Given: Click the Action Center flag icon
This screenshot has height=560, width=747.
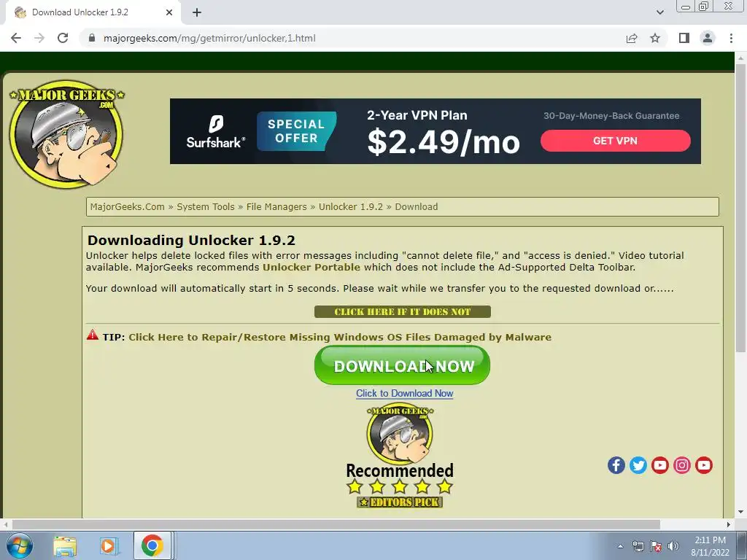Looking at the screenshot, I should 656,546.
